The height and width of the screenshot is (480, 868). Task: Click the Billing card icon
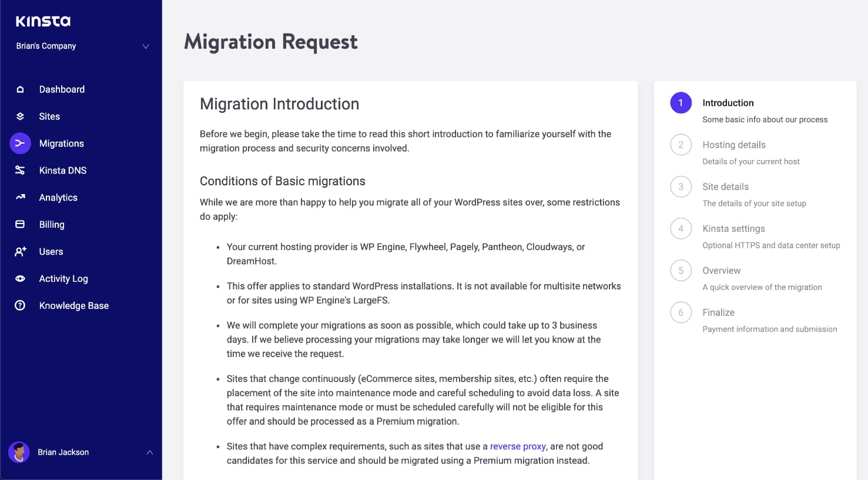tap(20, 225)
